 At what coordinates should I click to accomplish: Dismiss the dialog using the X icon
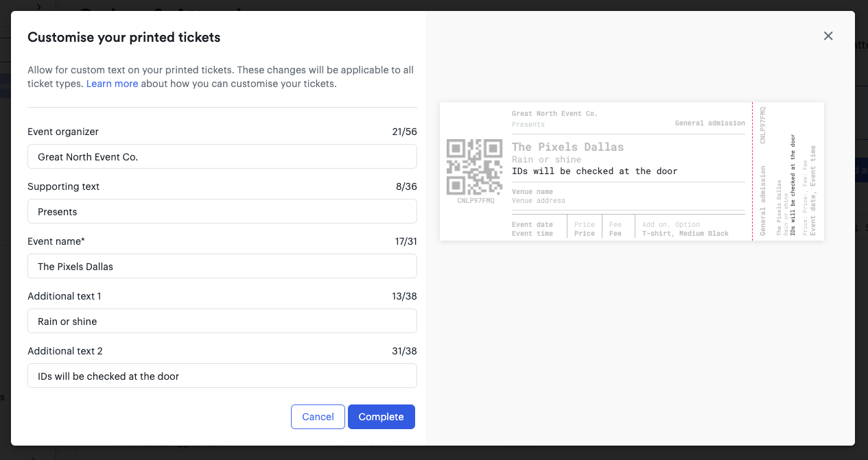coord(828,36)
